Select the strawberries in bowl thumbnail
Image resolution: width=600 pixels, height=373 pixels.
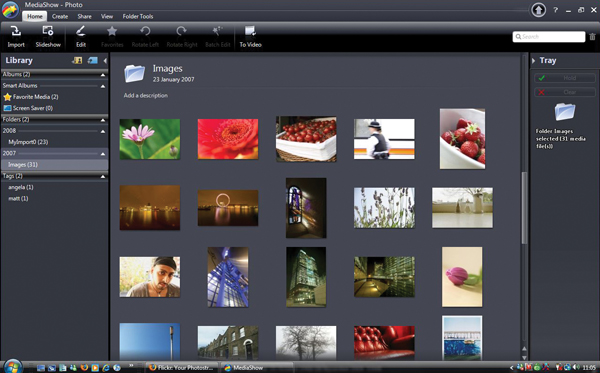(x=462, y=139)
